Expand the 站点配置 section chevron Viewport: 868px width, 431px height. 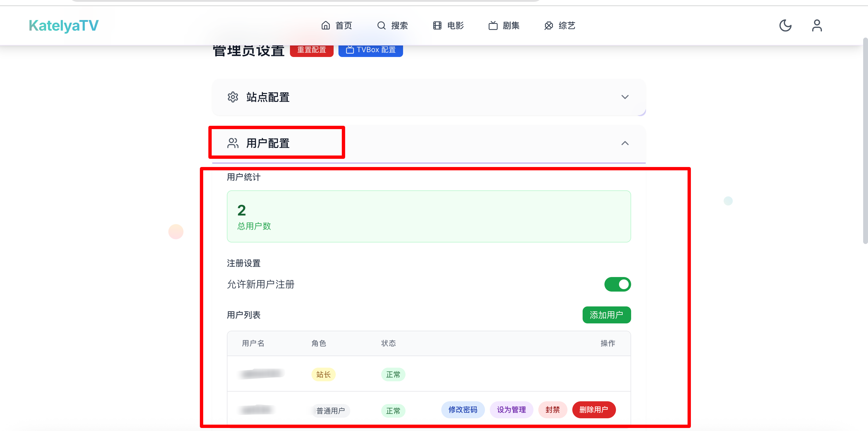[625, 97]
